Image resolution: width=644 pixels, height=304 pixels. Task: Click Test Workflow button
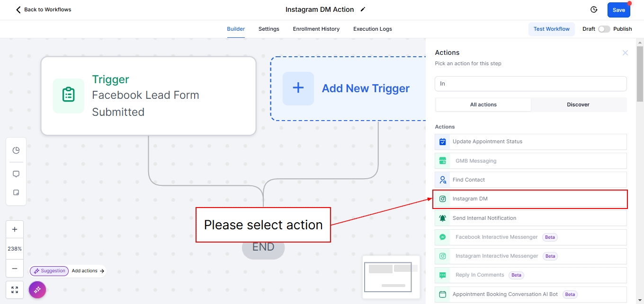pyautogui.click(x=551, y=29)
